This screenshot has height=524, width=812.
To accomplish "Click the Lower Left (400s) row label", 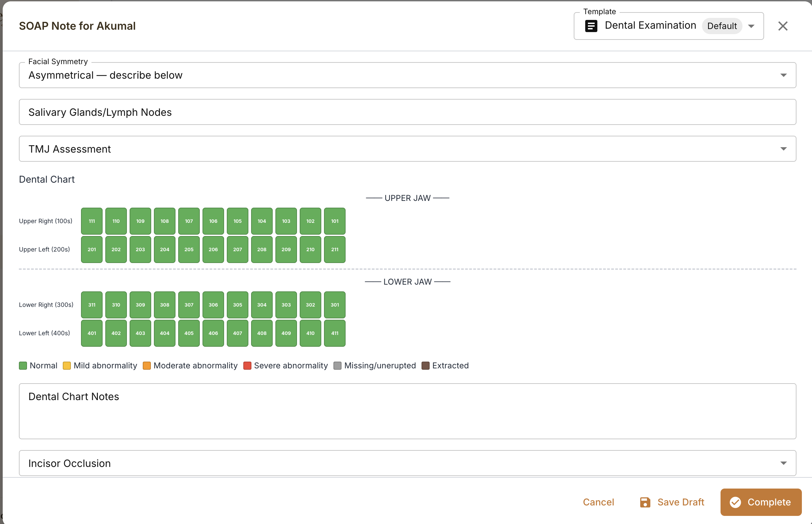I will click(45, 333).
